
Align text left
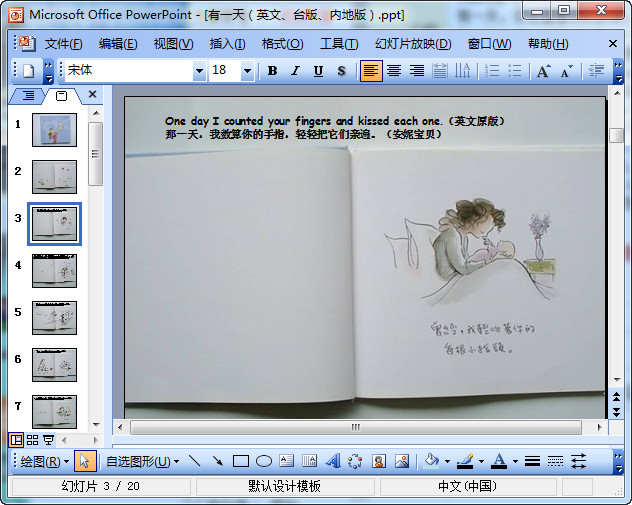tap(371, 71)
